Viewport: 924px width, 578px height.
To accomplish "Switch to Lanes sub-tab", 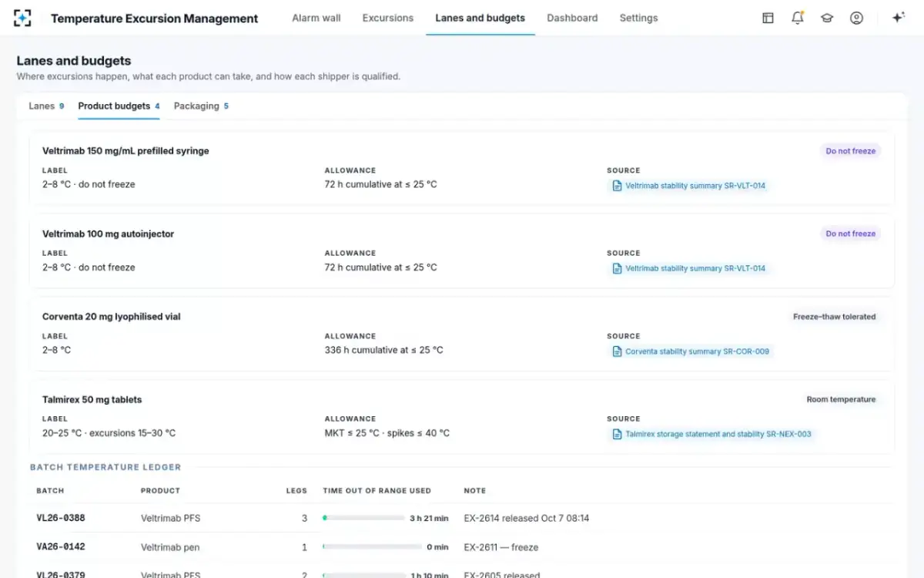I will tap(46, 106).
